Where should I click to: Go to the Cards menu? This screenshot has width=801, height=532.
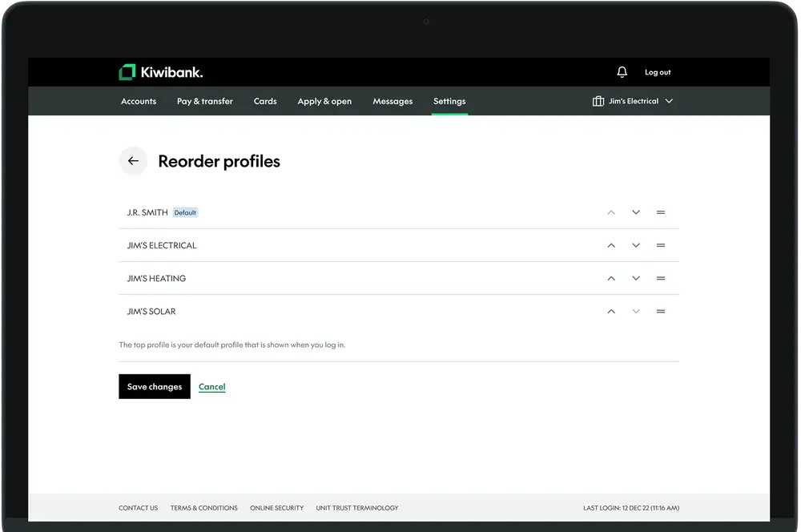tap(265, 101)
